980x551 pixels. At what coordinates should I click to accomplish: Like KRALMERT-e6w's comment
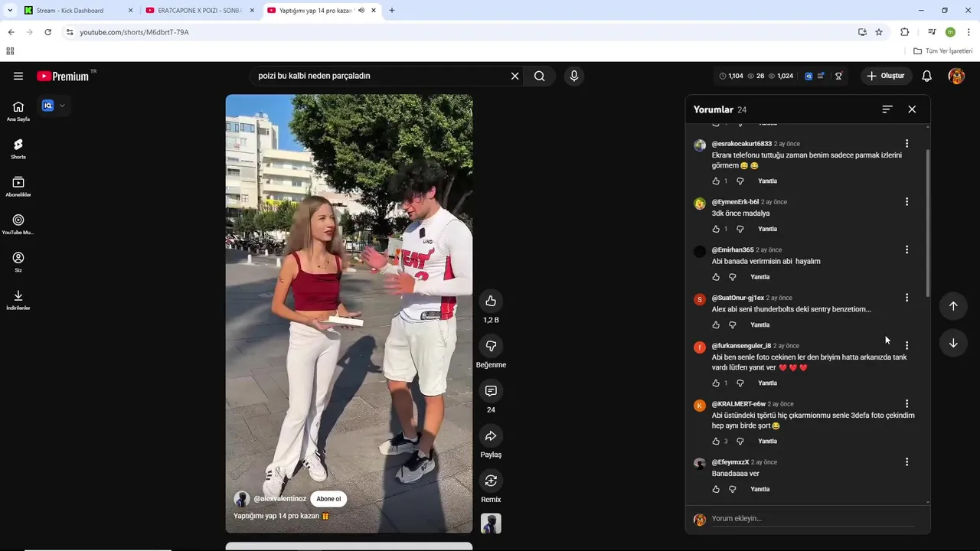716,442
